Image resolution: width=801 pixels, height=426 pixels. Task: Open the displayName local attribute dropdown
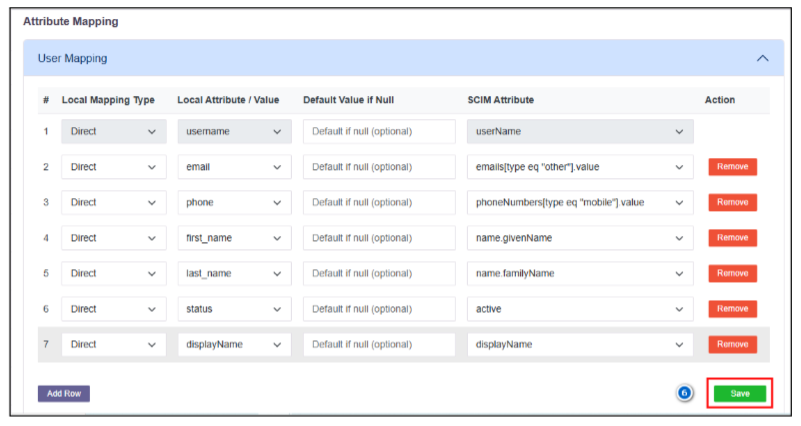click(x=233, y=344)
